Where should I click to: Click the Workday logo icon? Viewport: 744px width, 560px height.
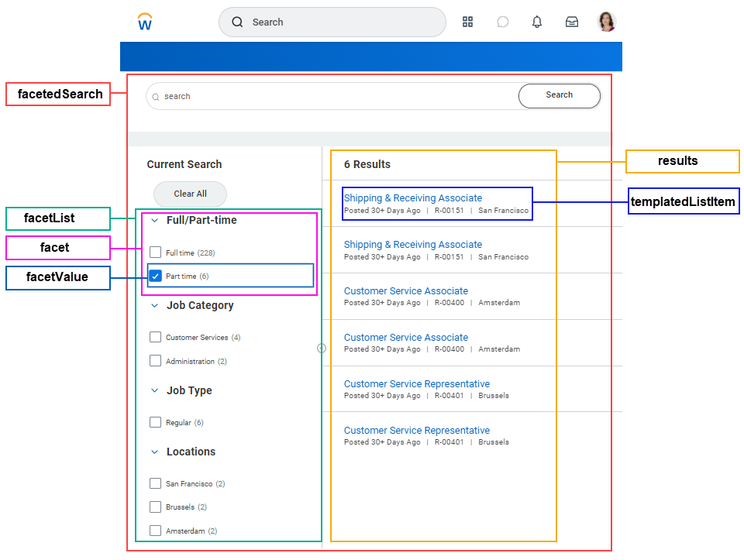tap(145, 22)
